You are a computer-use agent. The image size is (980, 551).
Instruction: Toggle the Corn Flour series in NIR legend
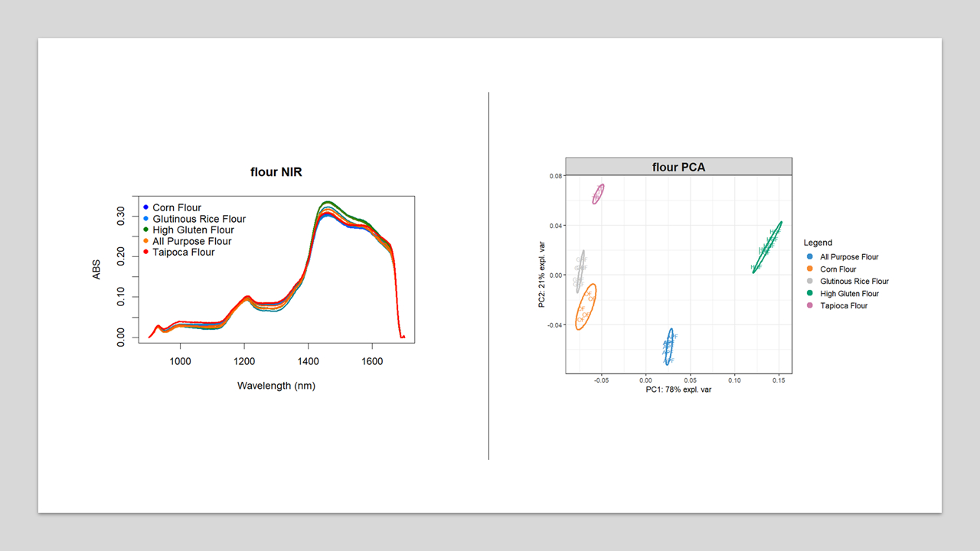(176, 207)
